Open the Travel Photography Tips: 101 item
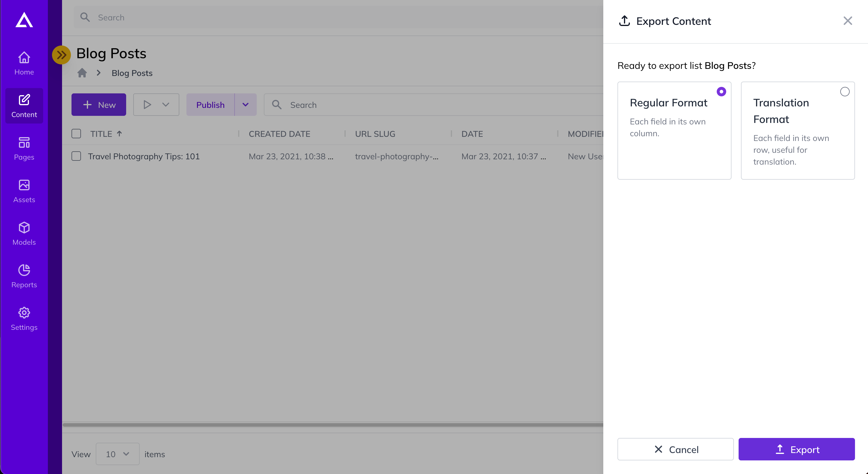 144,156
